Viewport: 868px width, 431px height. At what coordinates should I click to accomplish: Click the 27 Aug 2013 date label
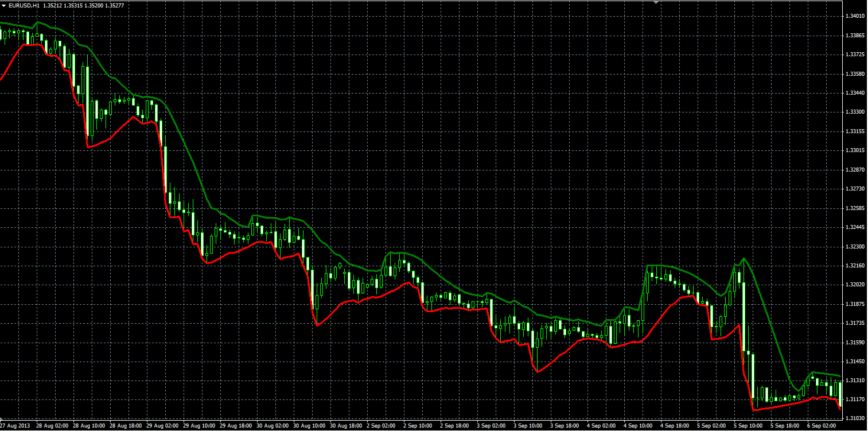point(15,426)
